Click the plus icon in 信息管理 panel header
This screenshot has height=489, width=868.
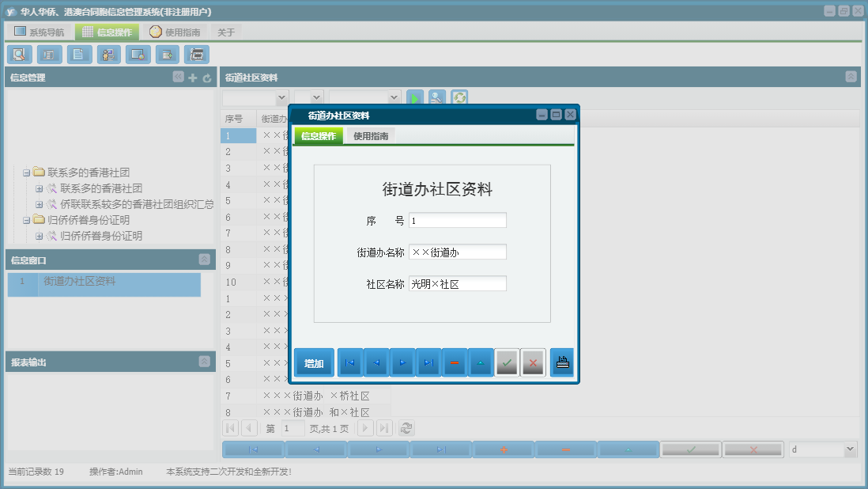click(193, 77)
